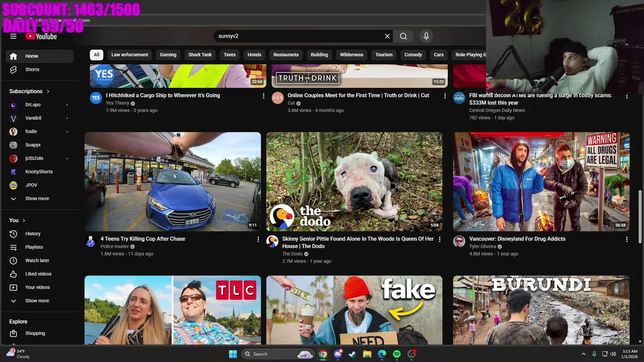The width and height of the screenshot is (644, 362).
Task: Open Cut channel avatar
Action: click(278, 98)
